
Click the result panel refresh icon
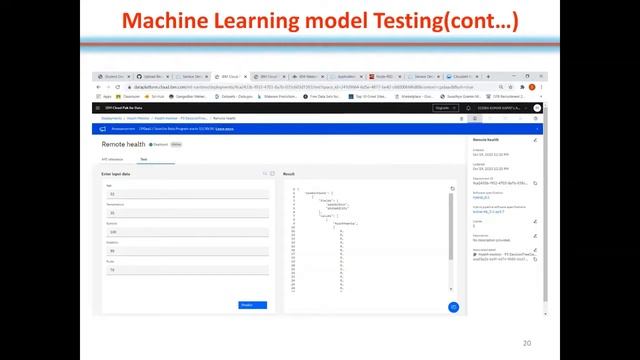(452, 189)
